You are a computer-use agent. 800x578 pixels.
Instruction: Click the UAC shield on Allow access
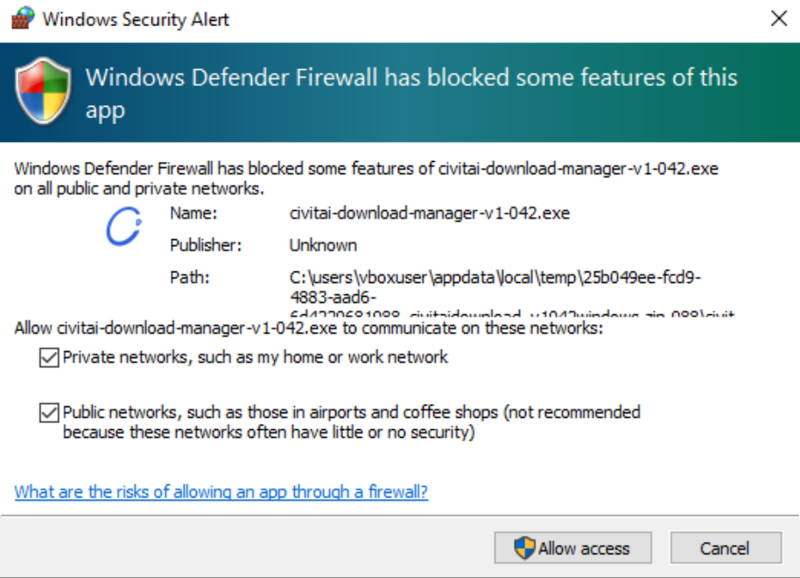[524, 548]
